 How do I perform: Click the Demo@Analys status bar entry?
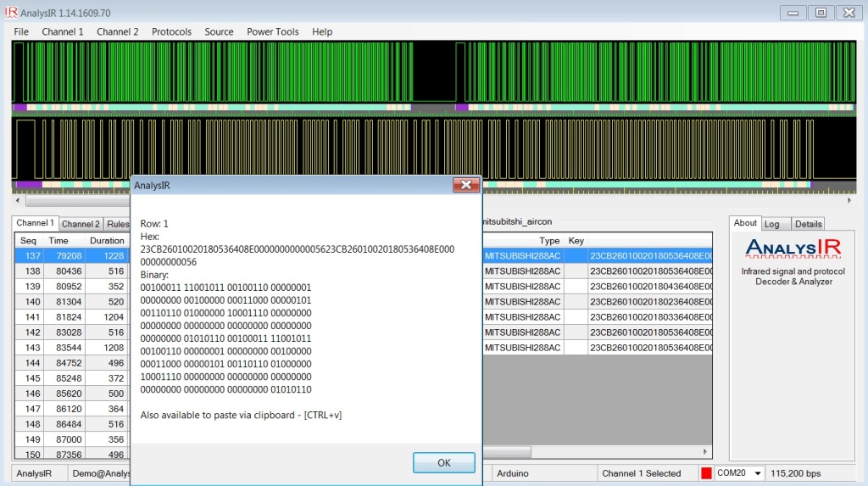[x=102, y=473]
